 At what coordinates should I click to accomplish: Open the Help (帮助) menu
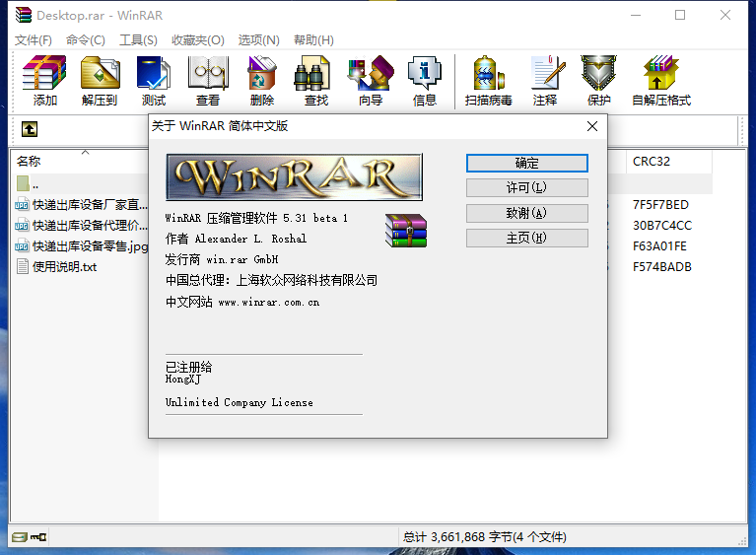click(313, 40)
